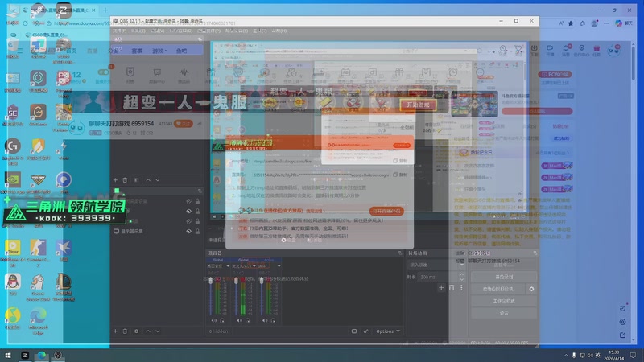Image resolution: width=644 pixels, height=362 pixels.
Task: Mute the second audio mixer channel
Action: point(239,320)
